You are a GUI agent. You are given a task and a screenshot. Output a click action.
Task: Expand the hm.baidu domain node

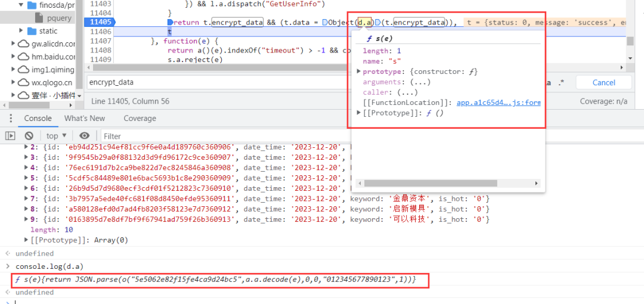(x=13, y=57)
